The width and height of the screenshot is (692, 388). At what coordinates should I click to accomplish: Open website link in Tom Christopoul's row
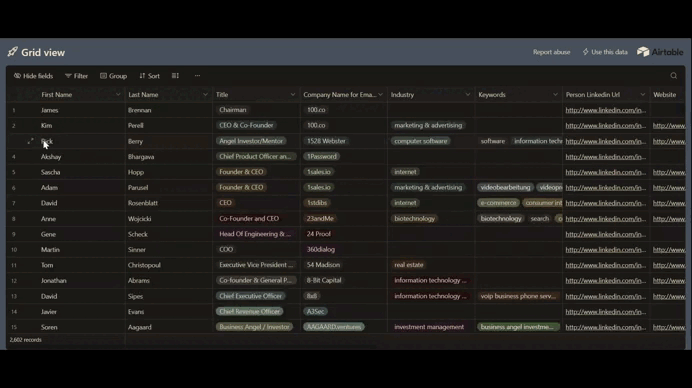pos(669,265)
